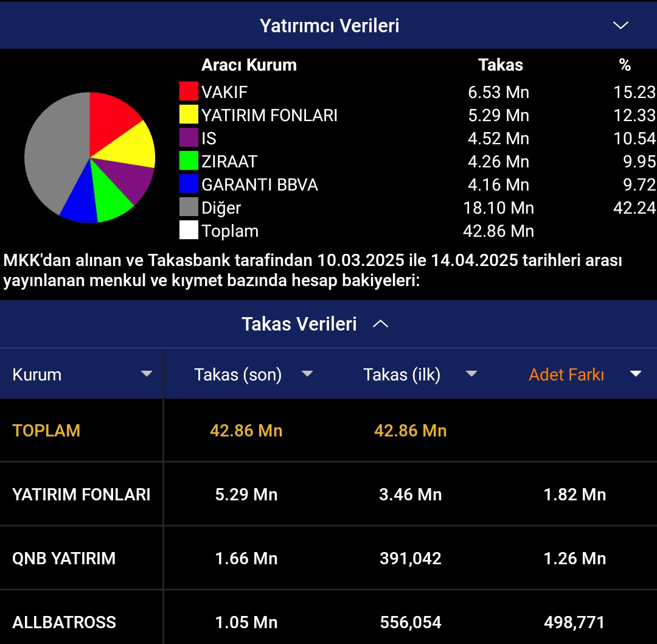Click the Adet Farkı column header
Image resolution: width=657 pixels, height=644 pixels.
pyautogui.click(x=575, y=374)
